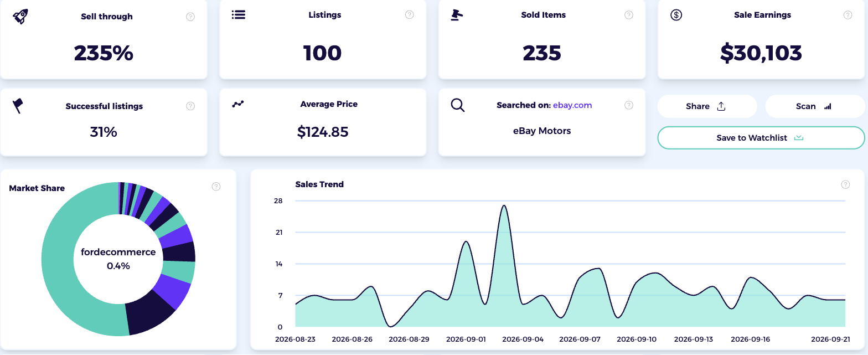Screen dimensions: 868x355
Task: Click the 2026-09-21 date label
Action: click(x=830, y=339)
